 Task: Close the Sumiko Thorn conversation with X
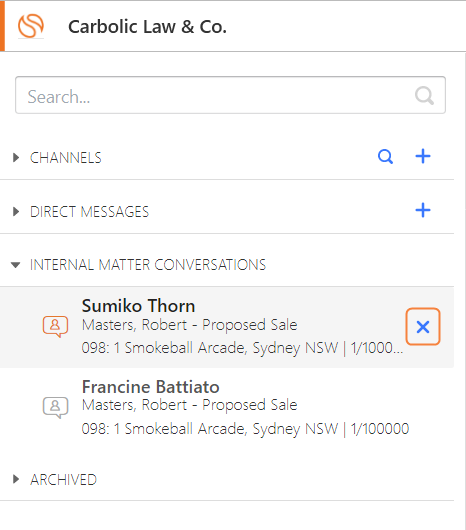(x=423, y=327)
